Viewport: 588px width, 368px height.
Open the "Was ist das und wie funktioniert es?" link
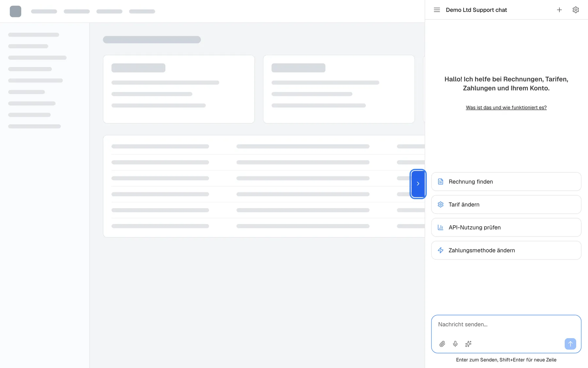(506, 108)
